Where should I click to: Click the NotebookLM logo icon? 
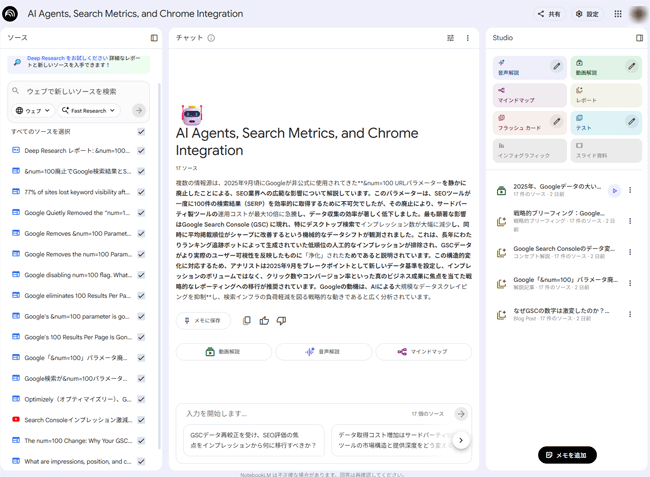coord(10,14)
